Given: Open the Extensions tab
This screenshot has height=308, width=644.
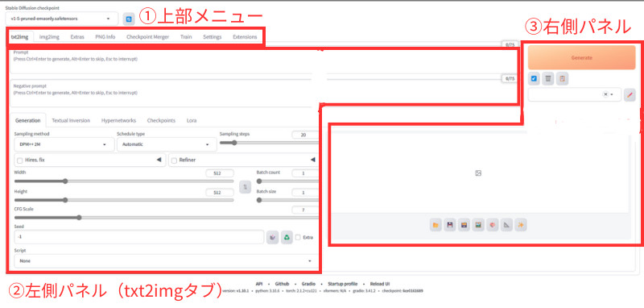Looking at the screenshot, I should coord(245,37).
